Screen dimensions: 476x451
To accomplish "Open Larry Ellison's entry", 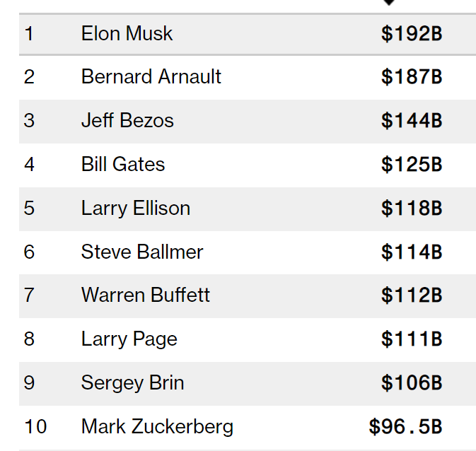I will pyautogui.click(x=136, y=208).
